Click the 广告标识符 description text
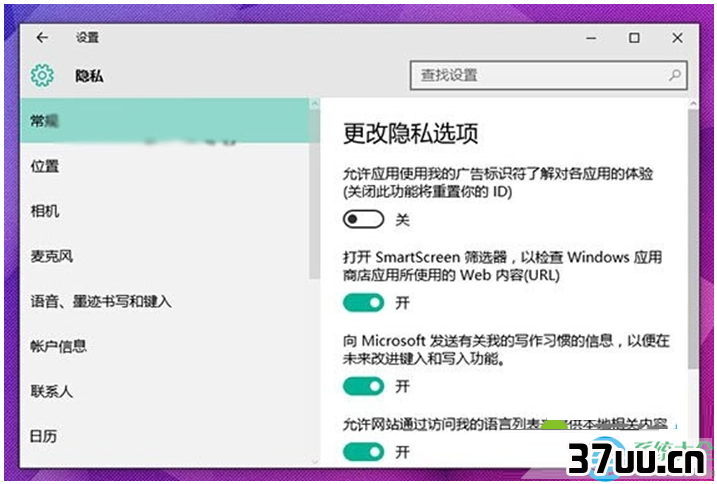This screenshot has height=484, width=717. coord(498,182)
